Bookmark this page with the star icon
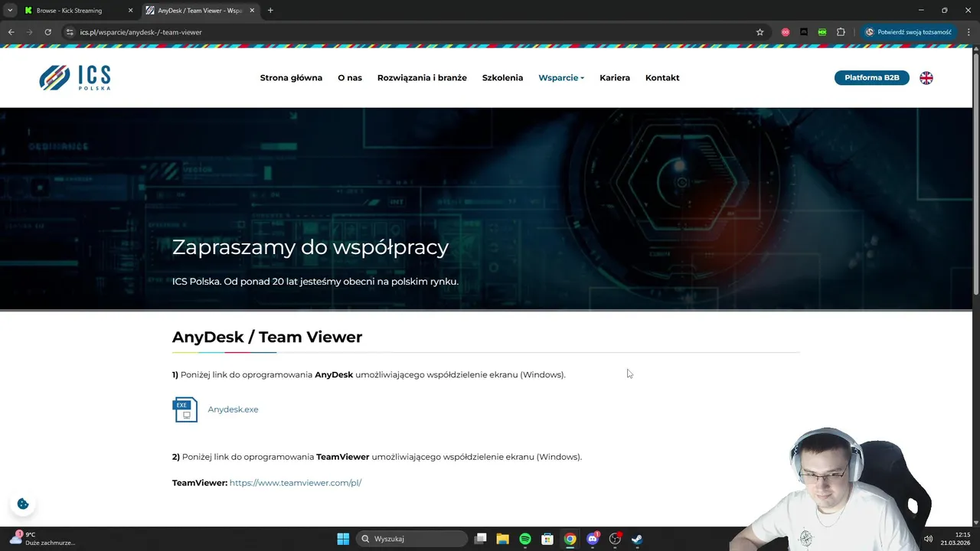980x551 pixels. coord(759,32)
